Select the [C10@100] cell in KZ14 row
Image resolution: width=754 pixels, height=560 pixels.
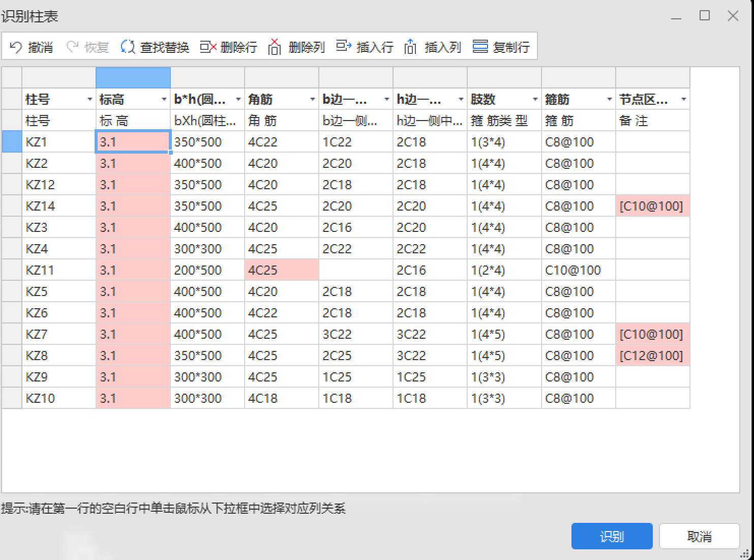(653, 206)
